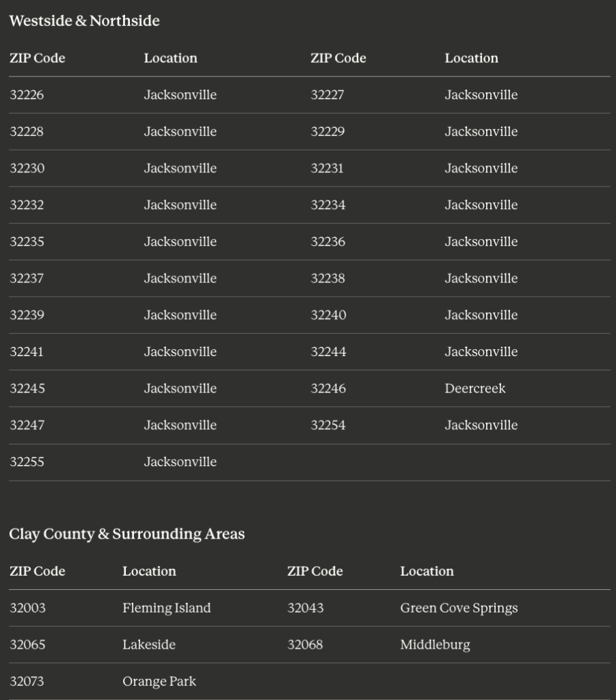The image size is (616, 700).
Task: Click ZIP code 32246
Action: click(328, 388)
